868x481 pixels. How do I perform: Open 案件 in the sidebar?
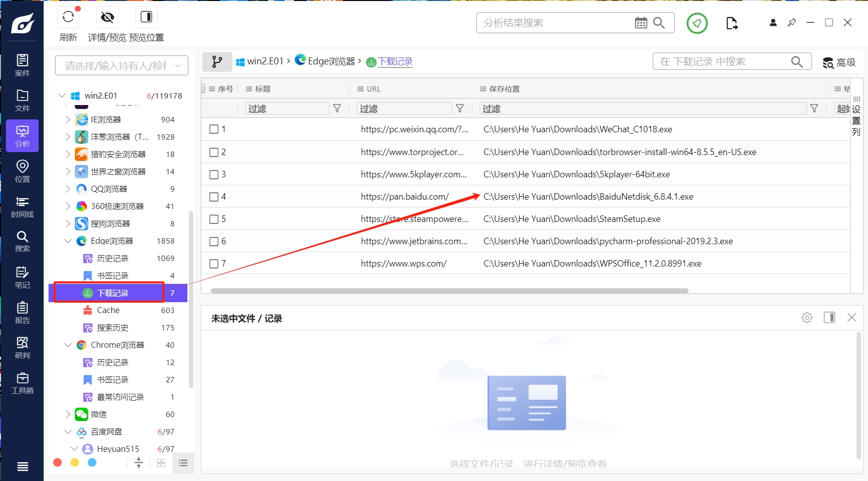[x=22, y=65]
